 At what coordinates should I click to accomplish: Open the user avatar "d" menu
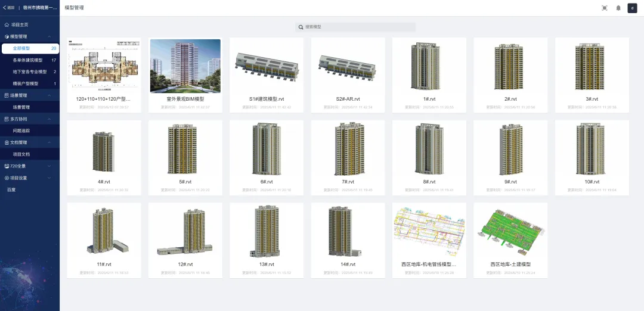pyautogui.click(x=632, y=8)
